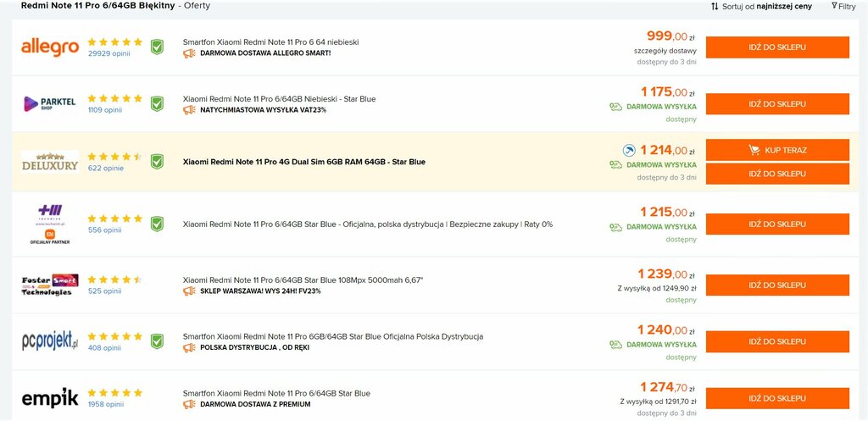The image size is (868, 421).
Task: Go to shop for the pcprojekt.pl offer
Action: click(777, 342)
